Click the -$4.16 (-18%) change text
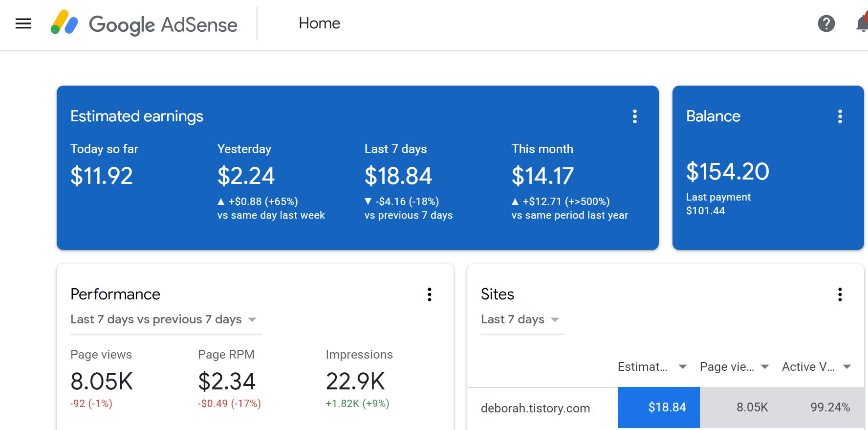This screenshot has width=868, height=430. [407, 202]
